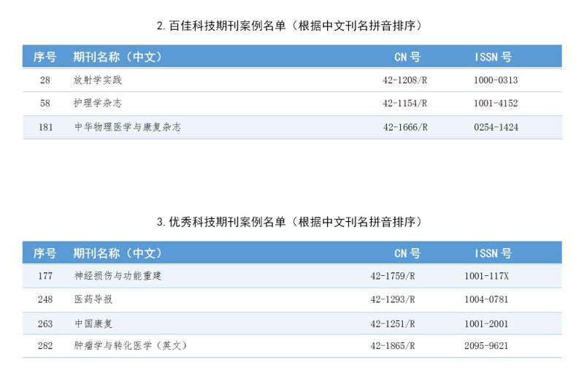Select ISSN cell 1001-117X
Viewport: 584px width, 392px height.
pos(486,276)
